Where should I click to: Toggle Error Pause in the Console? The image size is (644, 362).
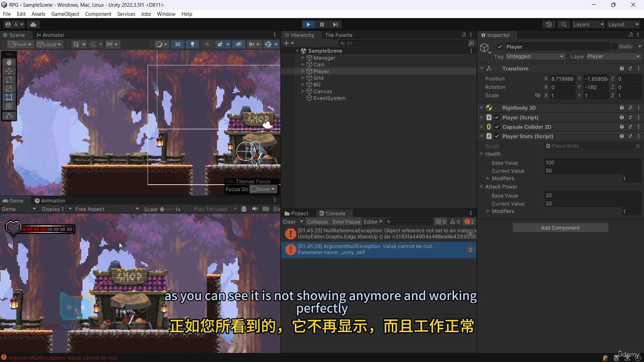tap(346, 222)
